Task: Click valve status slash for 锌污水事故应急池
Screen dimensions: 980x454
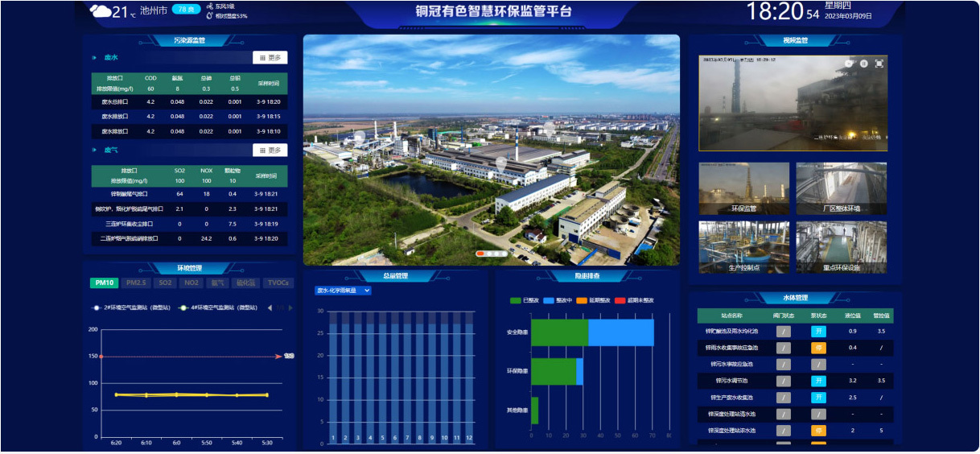Action: [x=784, y=365]
